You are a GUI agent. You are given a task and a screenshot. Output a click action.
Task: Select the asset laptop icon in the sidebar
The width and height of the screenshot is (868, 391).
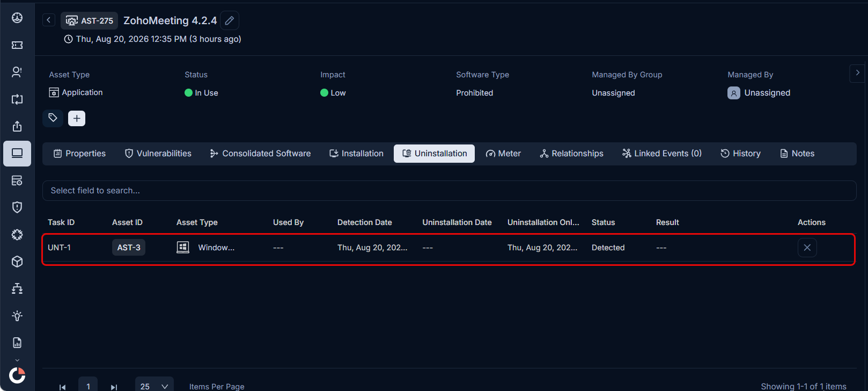[x=17, y=154]
